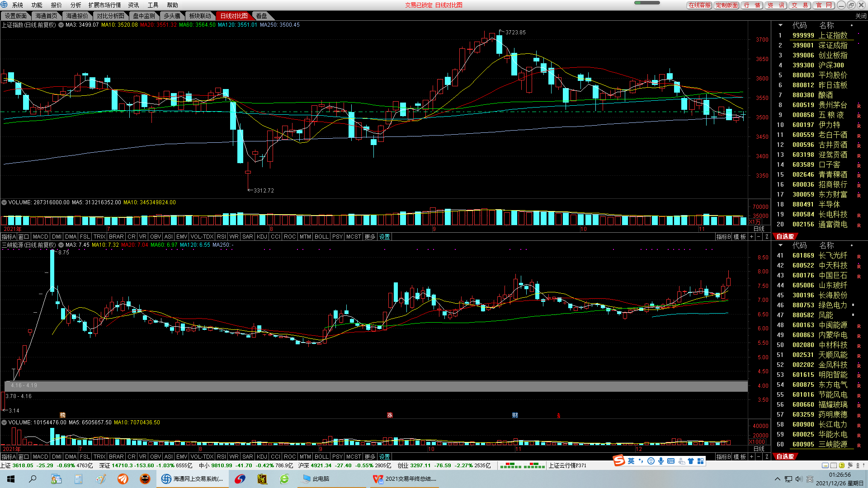Open Sogou skin shirt icon
Screen dimensions: 868x488
point(691,461)
